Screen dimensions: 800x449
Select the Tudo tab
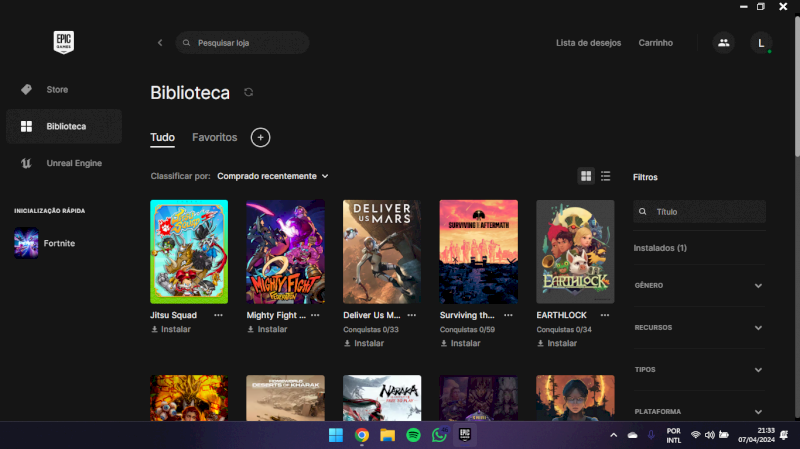[162, 137]
